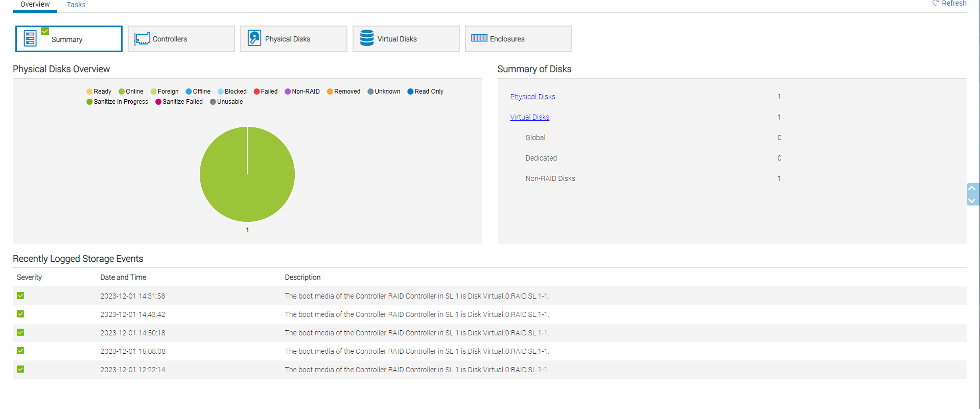
Task: Click the Summary server icon
Action: tap(31, 39)
